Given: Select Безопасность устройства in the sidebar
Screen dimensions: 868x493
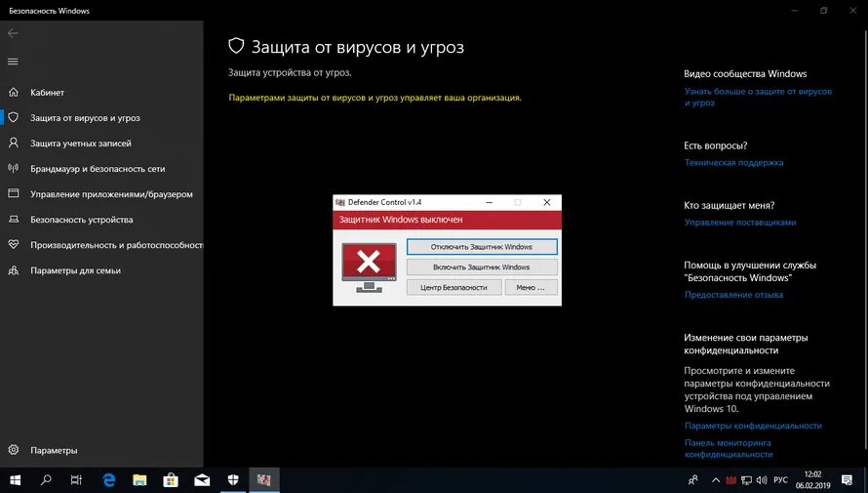Looking at the screenshot, I should tap(81, 220).
